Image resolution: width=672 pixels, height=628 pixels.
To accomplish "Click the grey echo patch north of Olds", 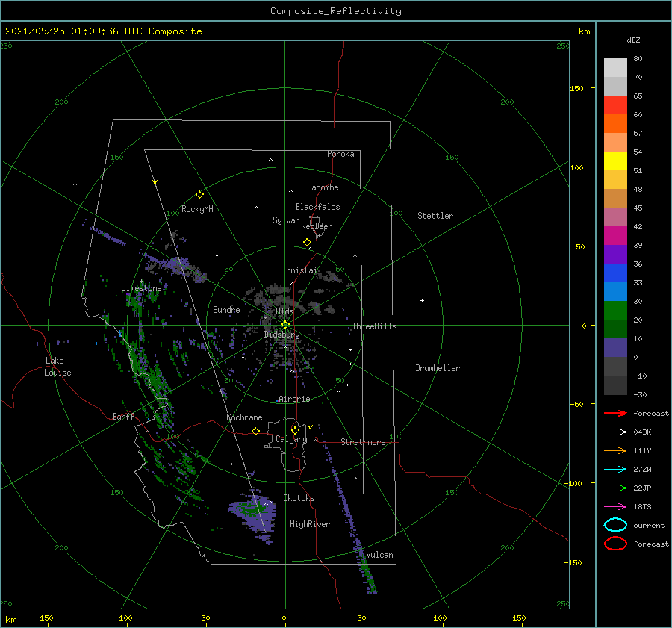I will coord(279,296).
